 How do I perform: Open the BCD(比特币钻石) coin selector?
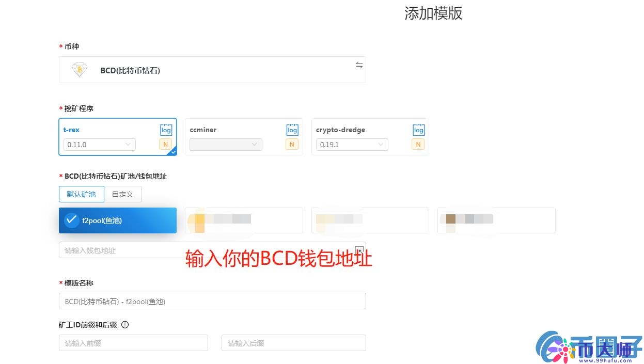pos(212,70)
